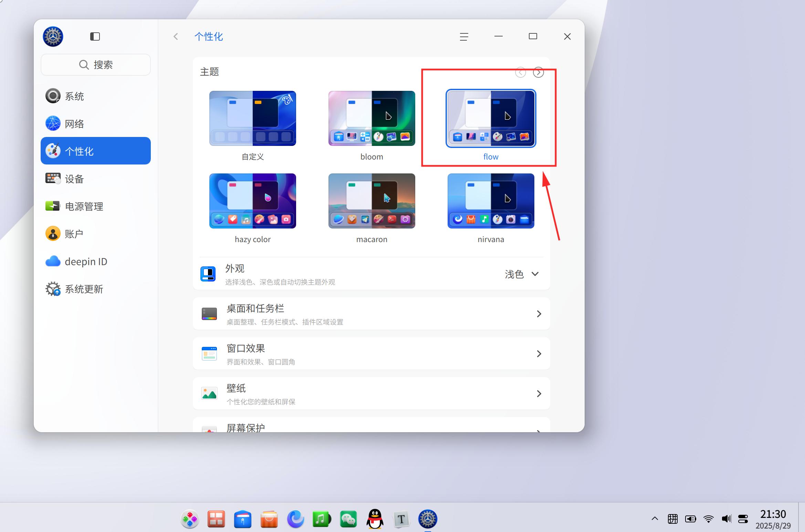Open the 外观 浅色 dropdown
Image resolution: width=805 pixels, height=532 pixels.
522,274
